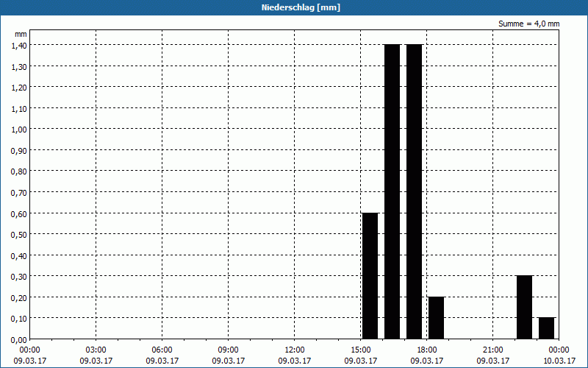The width and height of the screenshot is (588, 368).
Task: Click the 0,90 y-axis label
Action: pyautogui.click(x=19, y=151)
